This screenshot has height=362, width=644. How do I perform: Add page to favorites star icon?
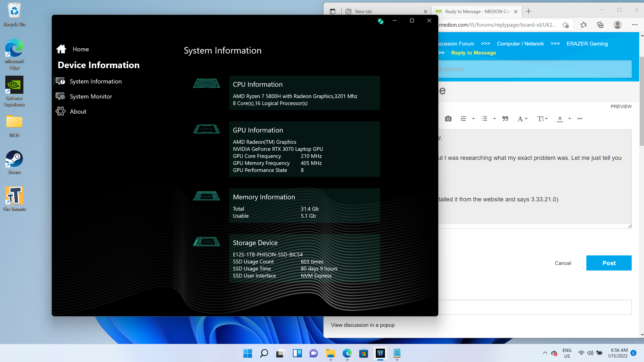point(565,25)
